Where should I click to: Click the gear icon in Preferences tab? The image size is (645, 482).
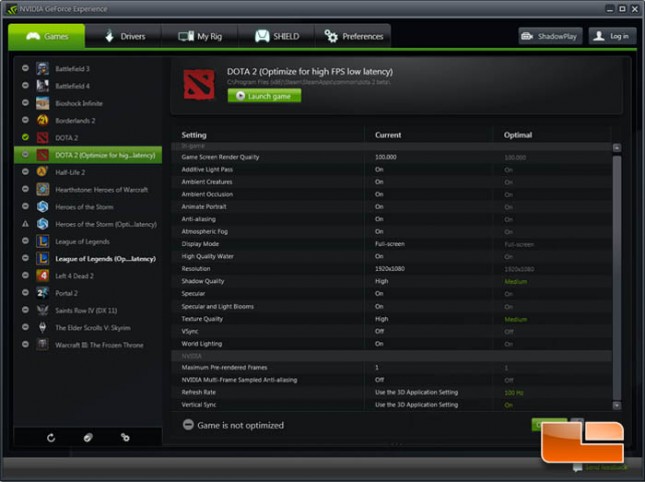coord(331,36)
